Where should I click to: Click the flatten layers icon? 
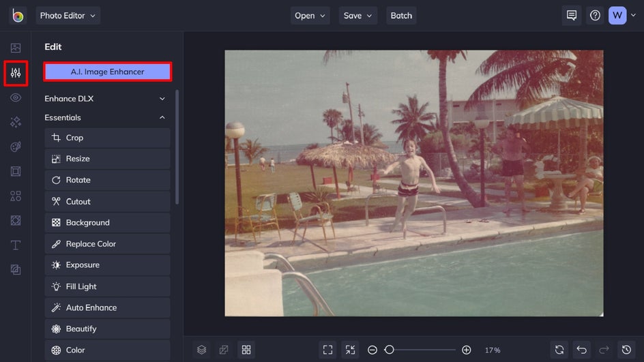(224, 350)
